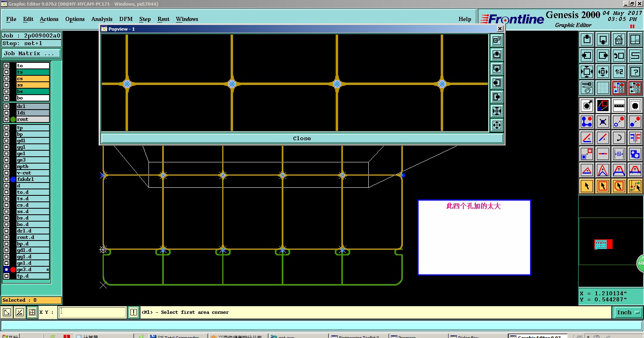Select the ruler measure tool
The image size is (644, 338).
tap(619, 106)
